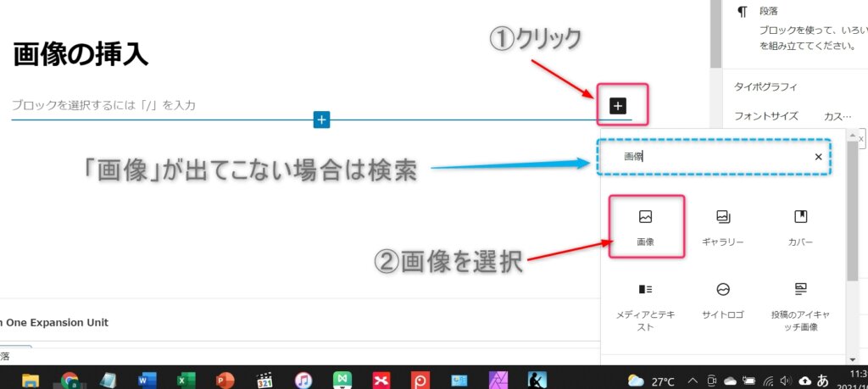The image size is (868, 389).
Task: Open the フォントサイズ dropdown showing カス…
Action: point(838,116)
